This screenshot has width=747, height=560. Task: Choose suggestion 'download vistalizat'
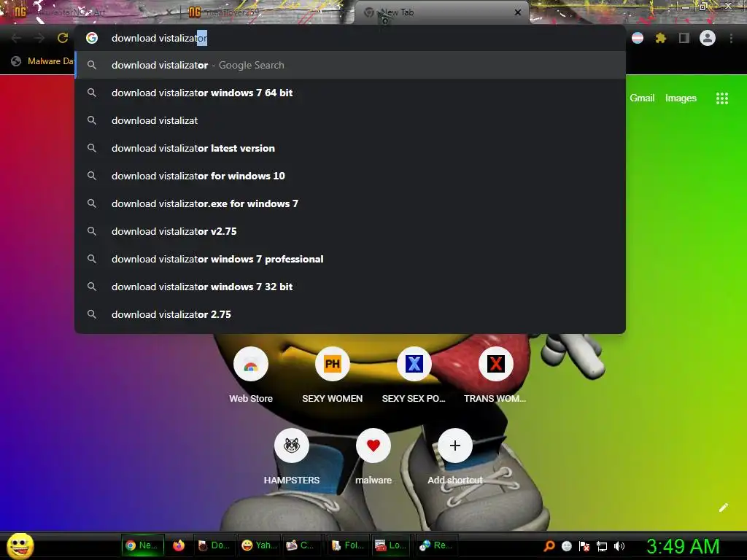pyautogui.click(x=350, y=120)
